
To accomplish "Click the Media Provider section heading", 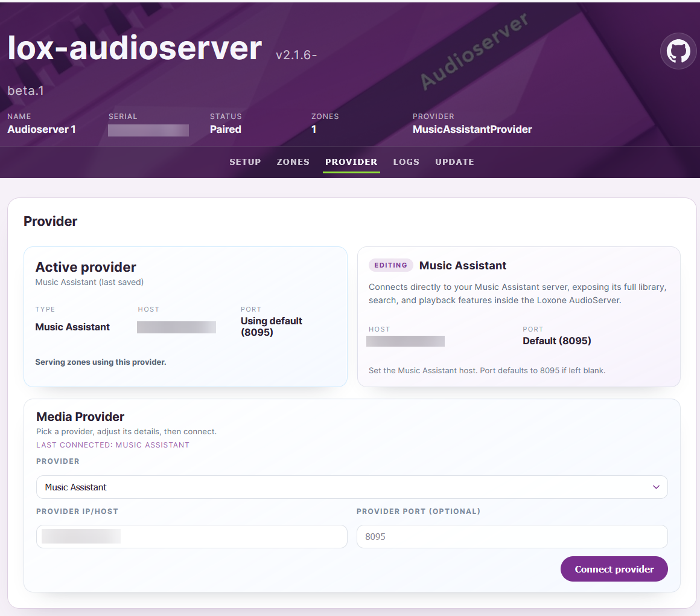I will 80,417.
